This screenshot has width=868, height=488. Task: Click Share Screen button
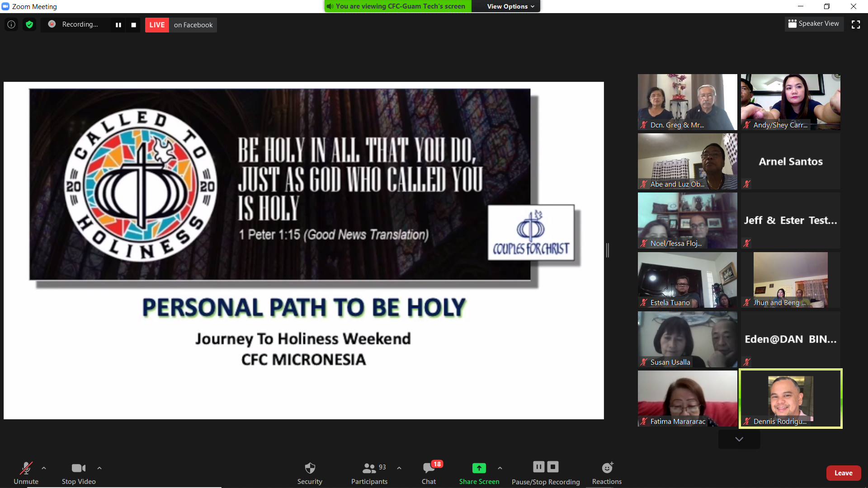[x=479, y=473]
